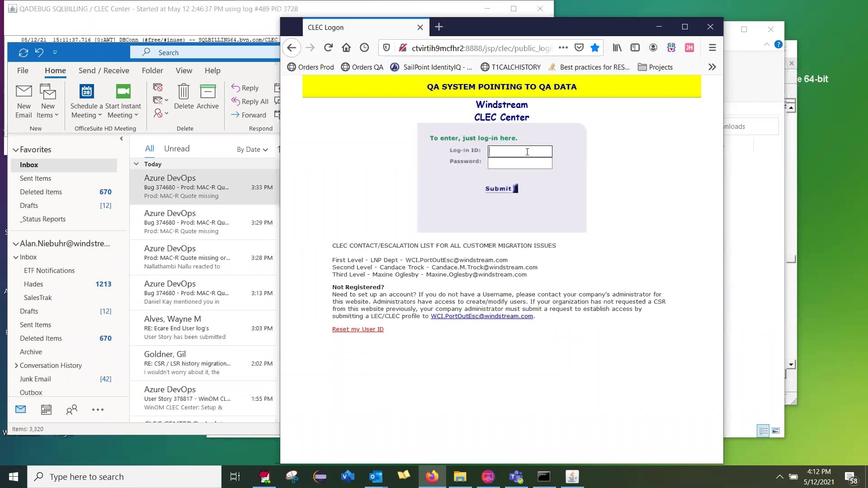The height and width of the screenshot is (488, 868).
Task: Click inside the Log-in ID field
Action: pos(520,151)
